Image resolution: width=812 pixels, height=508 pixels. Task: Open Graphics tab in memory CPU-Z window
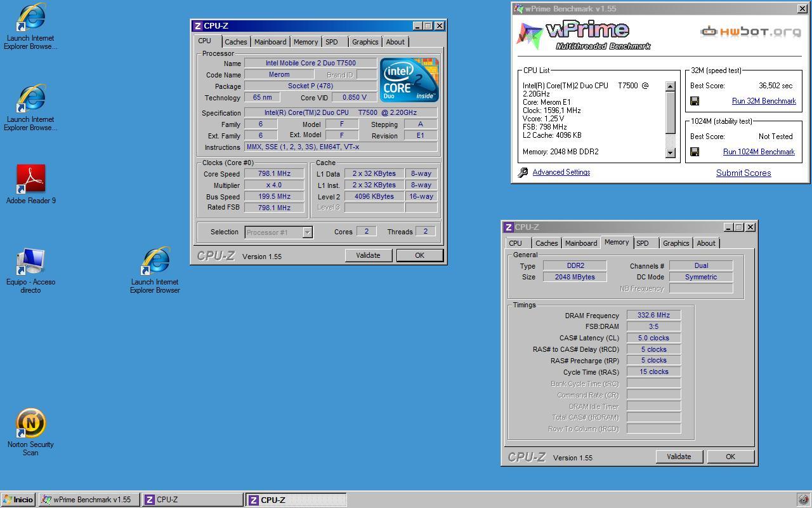(x=676, y=243)
